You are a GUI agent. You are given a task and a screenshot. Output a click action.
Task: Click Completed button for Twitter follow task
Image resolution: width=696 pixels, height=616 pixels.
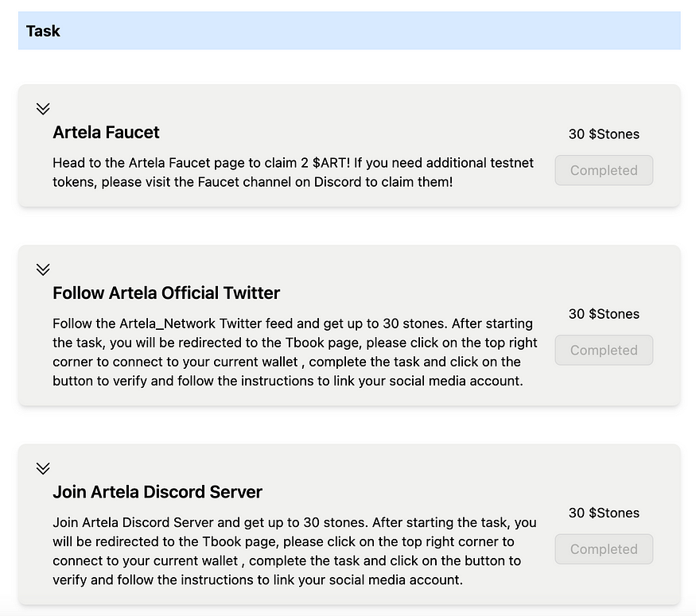pos(604,351)
